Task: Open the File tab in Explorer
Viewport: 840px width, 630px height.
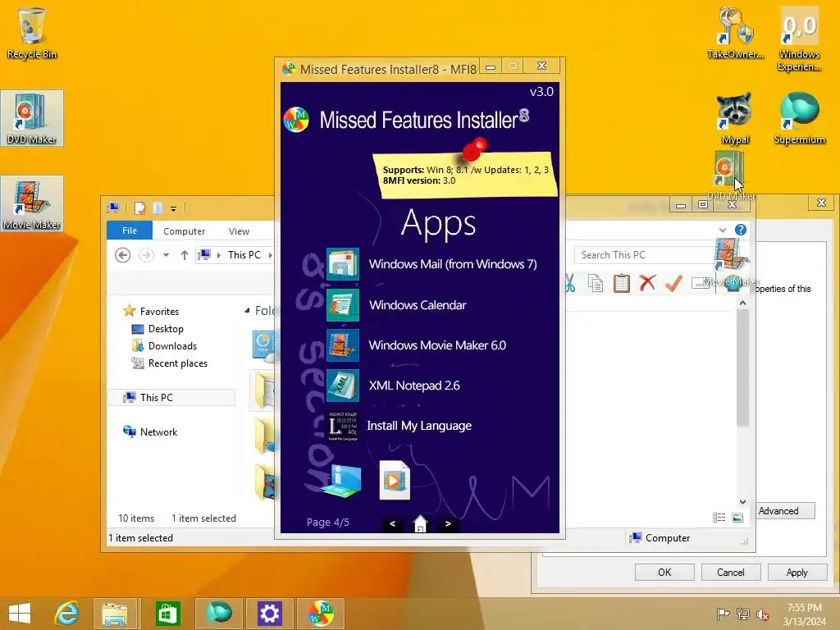Action: [130, 231]
